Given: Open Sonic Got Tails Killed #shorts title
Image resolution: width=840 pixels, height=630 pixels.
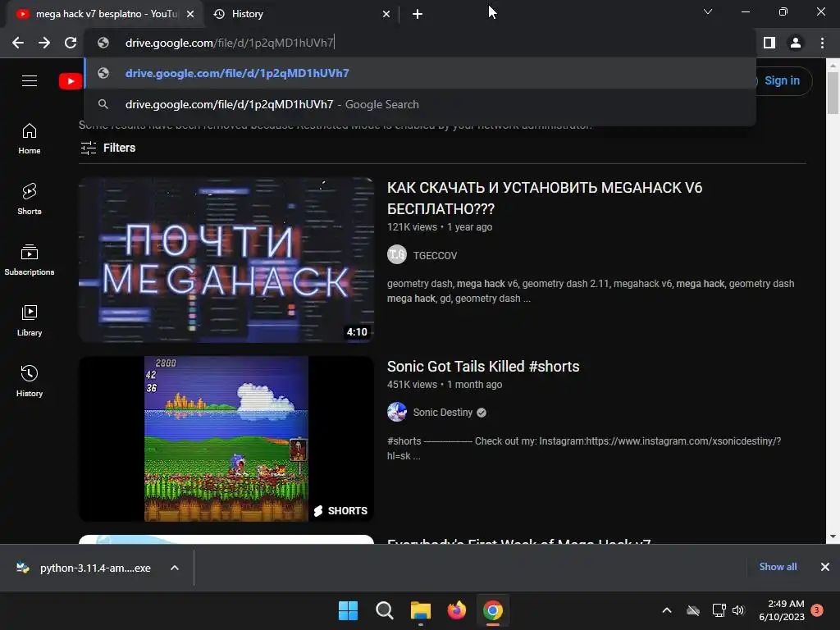Looking at the screenshot, I should 483,367.
